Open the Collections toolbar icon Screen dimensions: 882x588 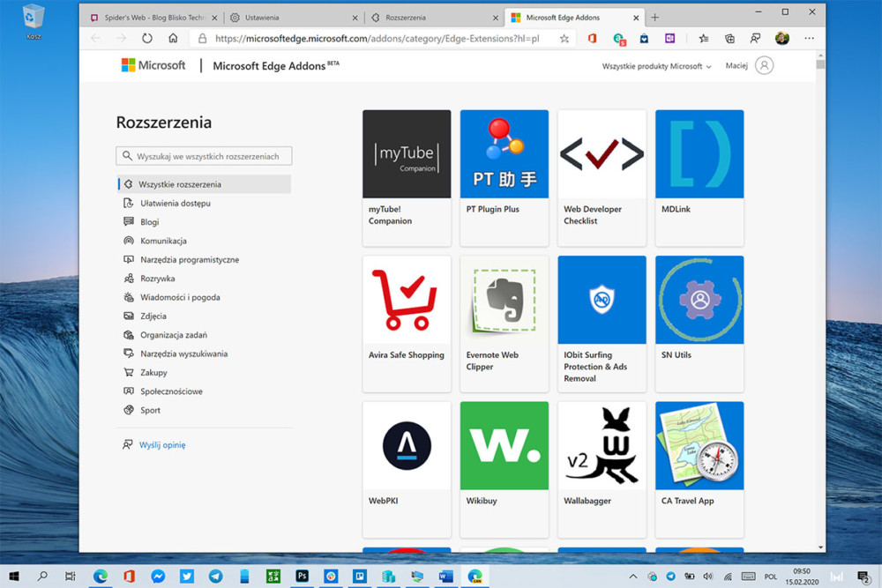pyautogui.click(x=729, y=38)
